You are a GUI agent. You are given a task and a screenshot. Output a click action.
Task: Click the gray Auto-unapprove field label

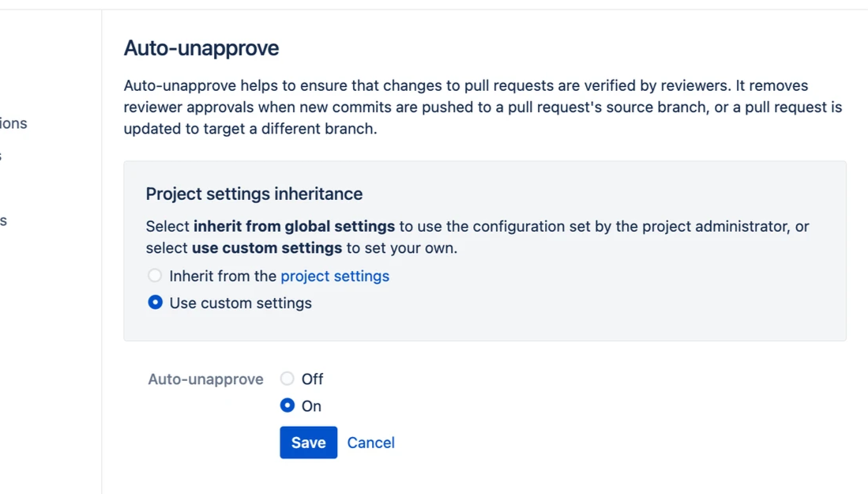(x=205, y=379)
